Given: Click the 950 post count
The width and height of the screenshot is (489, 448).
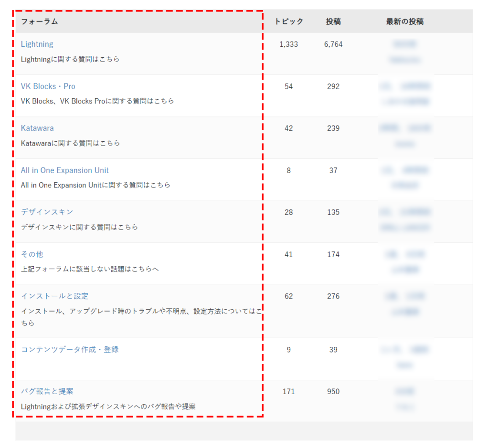Looking at the screenshot, I should coord(333,391).
